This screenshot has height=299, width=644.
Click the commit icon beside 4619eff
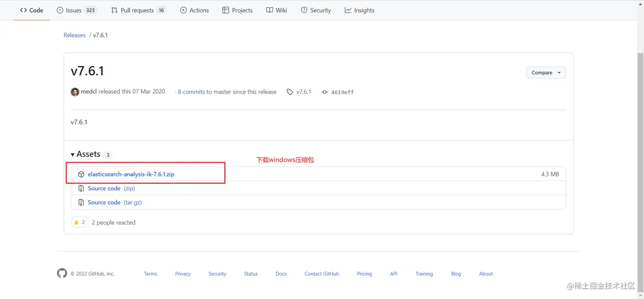click(x=325, y=92)
